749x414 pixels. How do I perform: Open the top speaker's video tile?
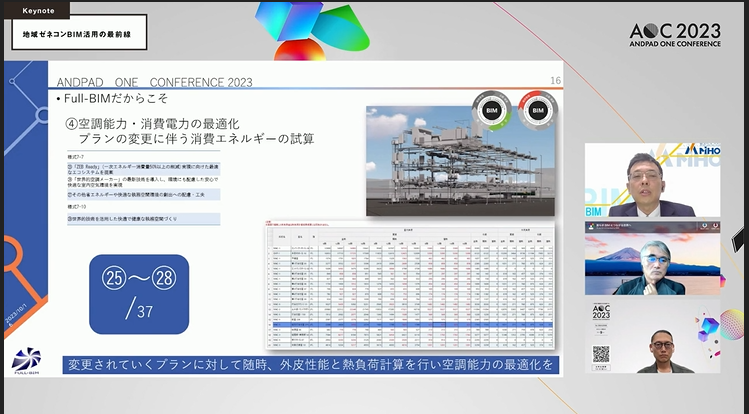click(x=653, y=180)
